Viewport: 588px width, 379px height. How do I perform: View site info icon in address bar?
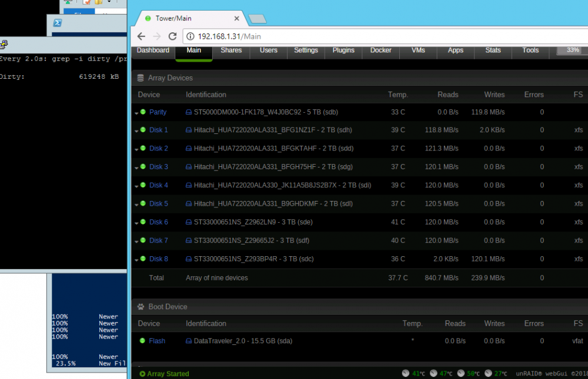click(191, 36)
